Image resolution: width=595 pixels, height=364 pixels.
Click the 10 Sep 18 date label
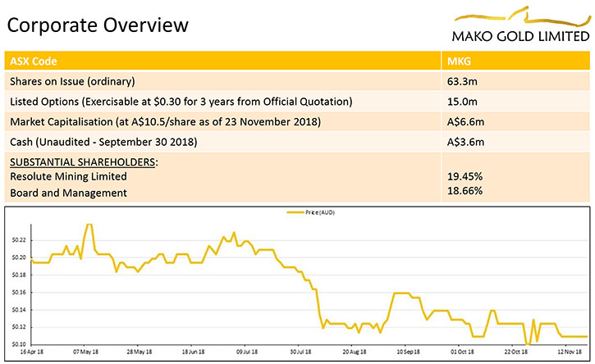tap(409, 352)
